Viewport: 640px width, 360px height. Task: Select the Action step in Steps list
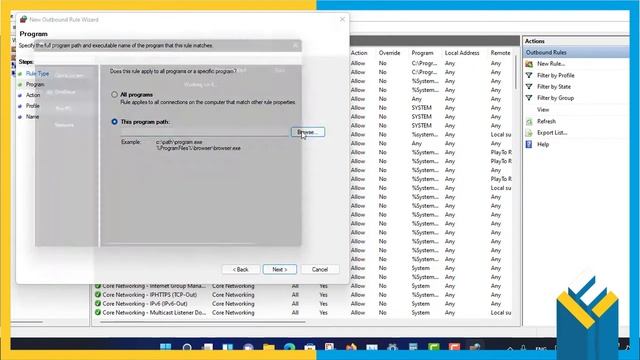[33, 95]
